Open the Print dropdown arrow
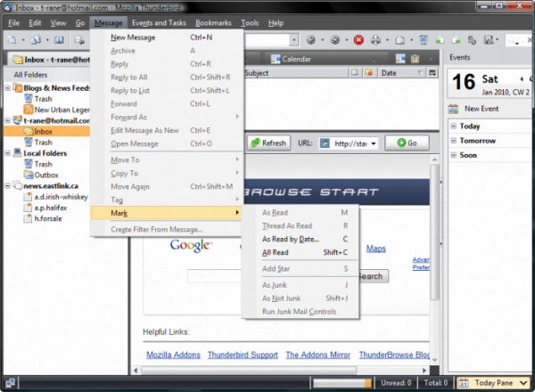The width and height of the screenshot is (535, 392). pyautogui.click(x=387, y=40)
